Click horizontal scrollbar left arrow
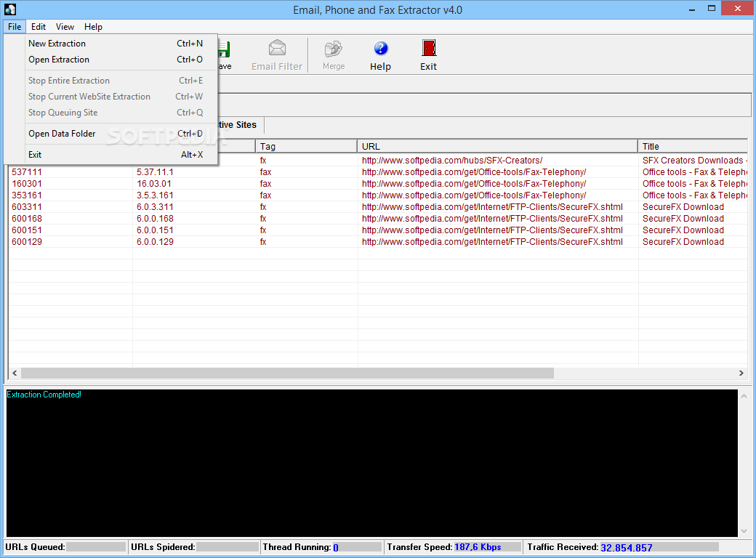The height and width of the screenshot is (558, 756). point(15,373)
